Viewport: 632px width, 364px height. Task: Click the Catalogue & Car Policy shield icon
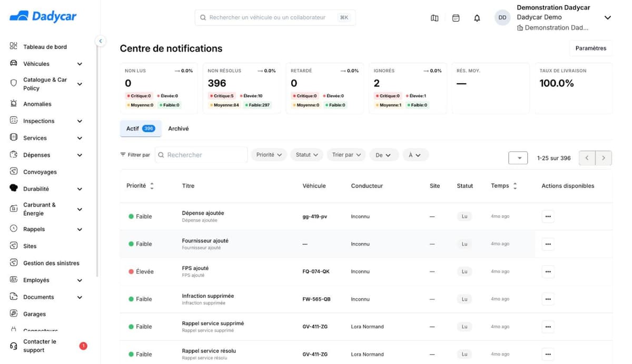[x=14, y=83]
